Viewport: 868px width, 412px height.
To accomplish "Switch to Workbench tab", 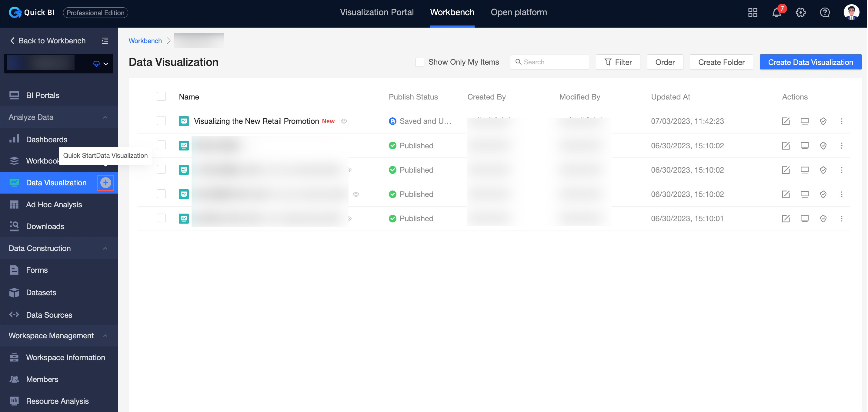I will 452,12.
